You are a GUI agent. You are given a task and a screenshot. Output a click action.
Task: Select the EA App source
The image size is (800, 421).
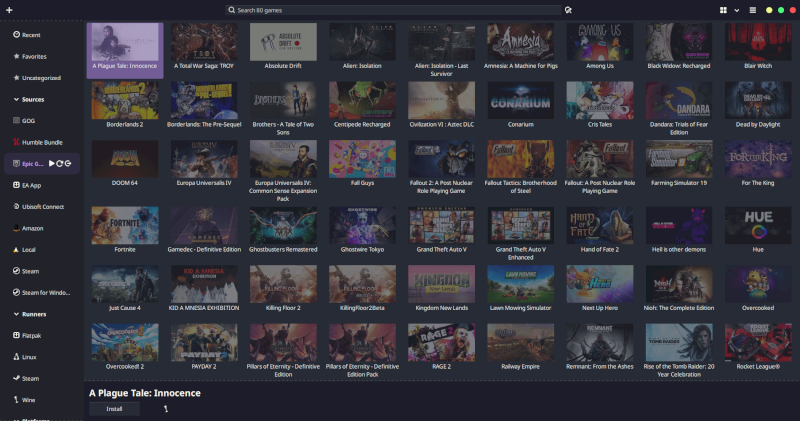coord(42,185)
